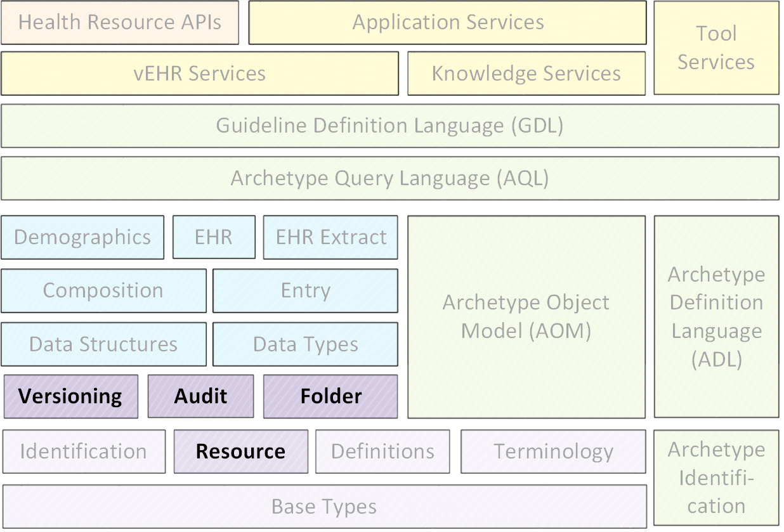Click Archetype Query Language (AQL) bar
This screenshot has width=784, height=532.
(x=390, y=178)
